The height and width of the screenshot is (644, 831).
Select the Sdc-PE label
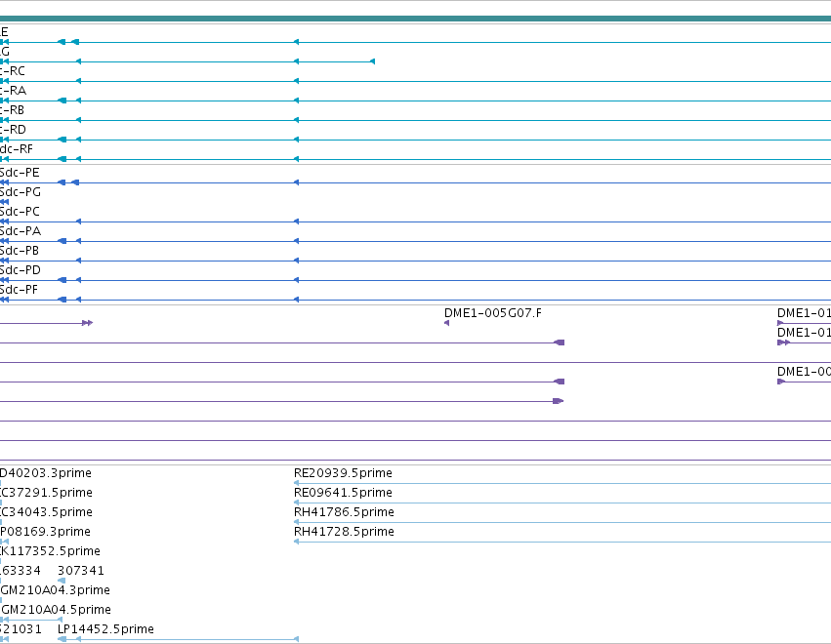(20, 173)
